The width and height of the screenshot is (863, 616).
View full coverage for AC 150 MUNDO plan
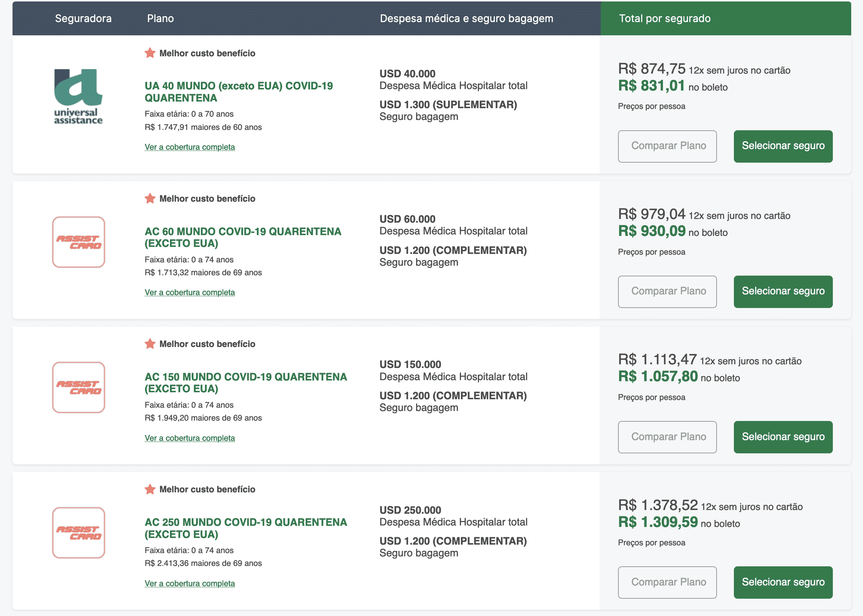pyautogui.click(x=189, y=438)
